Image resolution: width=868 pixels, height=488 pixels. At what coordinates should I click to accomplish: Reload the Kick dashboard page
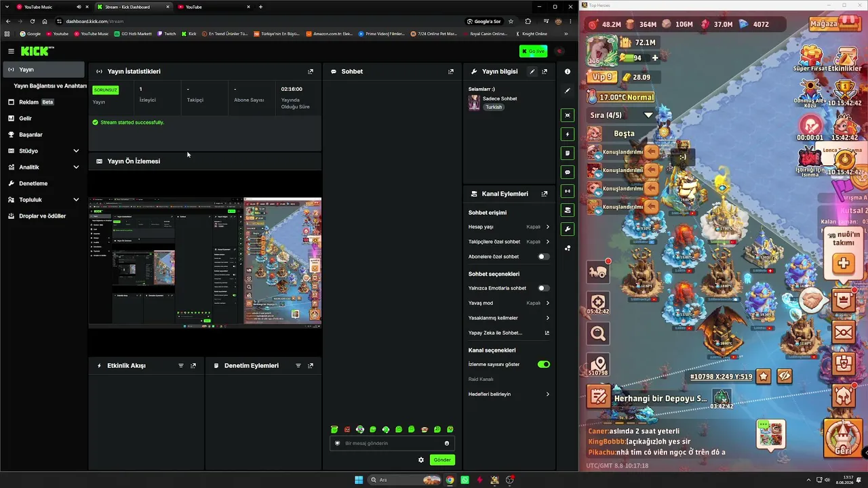(32, 21)
